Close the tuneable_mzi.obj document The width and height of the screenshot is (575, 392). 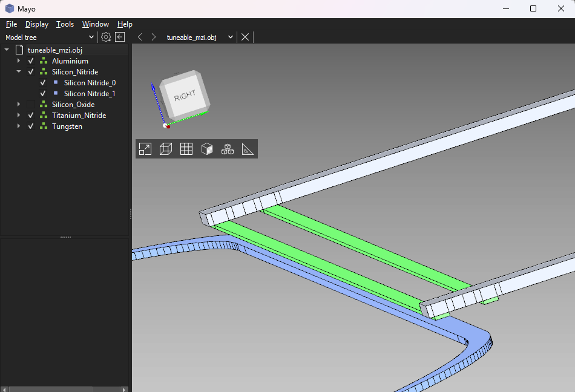(245, 37)
